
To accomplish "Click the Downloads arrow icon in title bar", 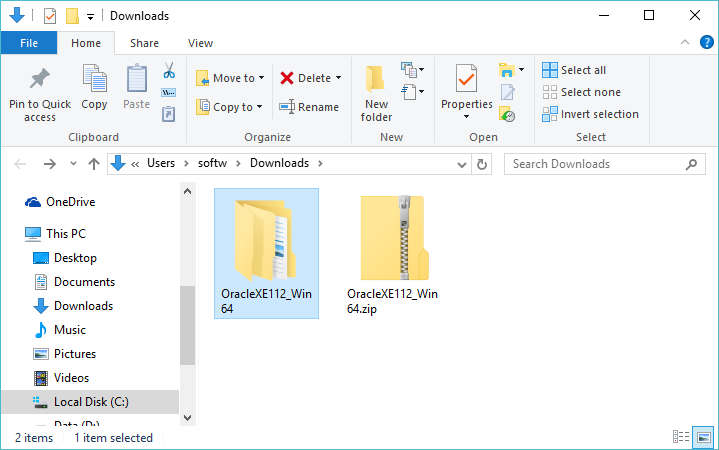I will (17, 16).
